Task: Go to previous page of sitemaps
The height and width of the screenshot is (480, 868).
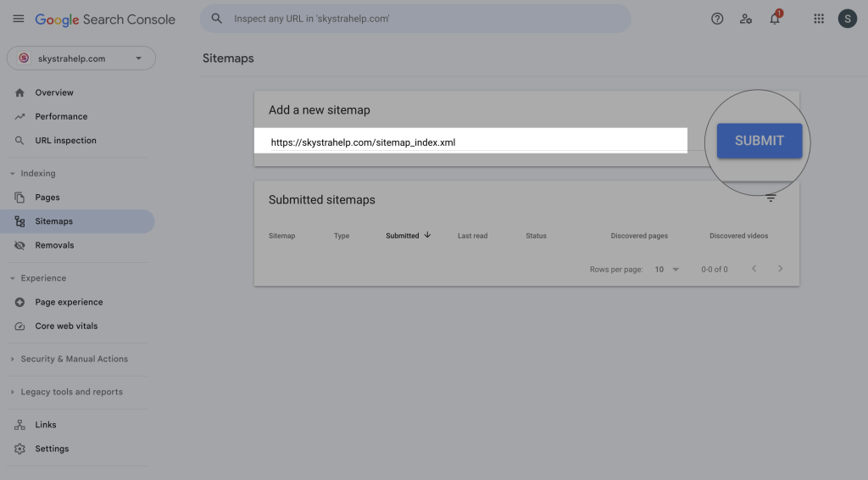Action: coord(754,269)
